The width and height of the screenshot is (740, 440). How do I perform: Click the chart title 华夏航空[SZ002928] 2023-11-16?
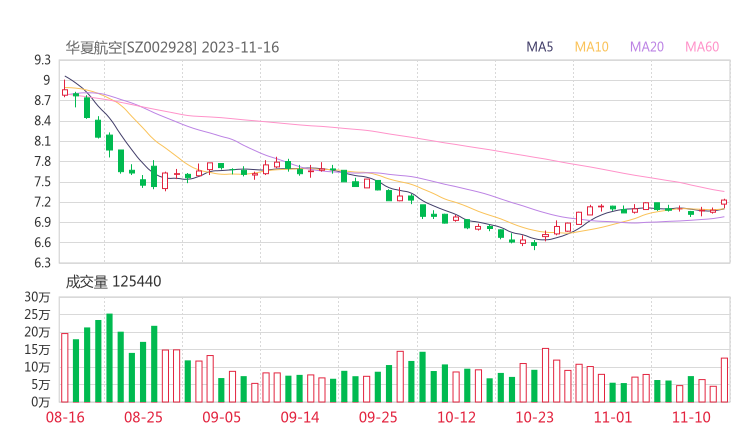(172, 47)
